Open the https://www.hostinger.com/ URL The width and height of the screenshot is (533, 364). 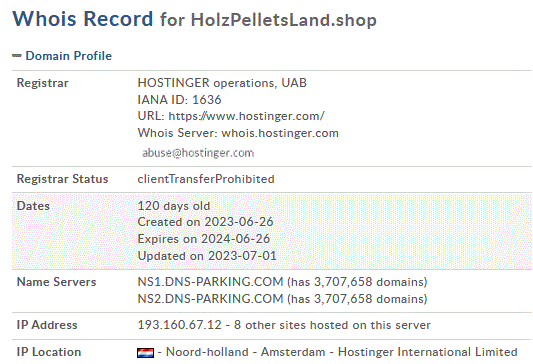[x=246, y=116]
